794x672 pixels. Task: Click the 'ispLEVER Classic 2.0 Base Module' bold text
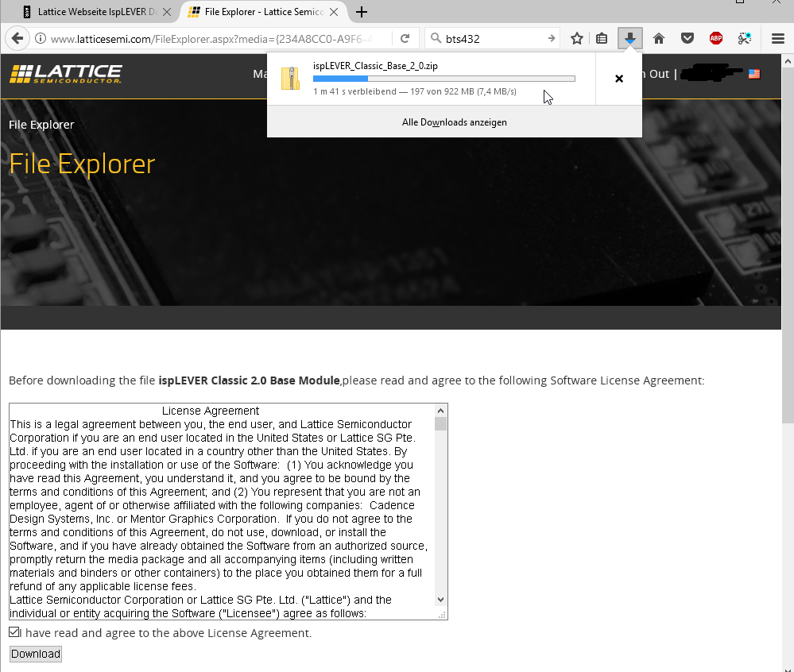[x=249, y=380]
